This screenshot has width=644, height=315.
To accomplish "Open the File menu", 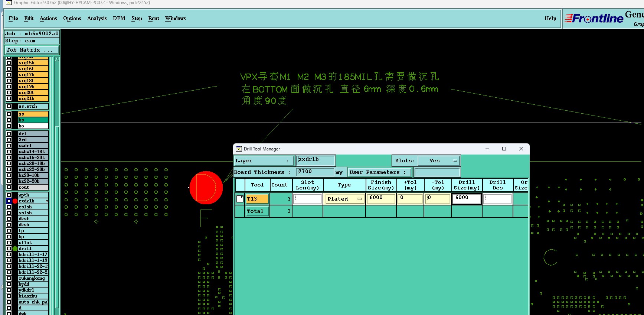I will click(x=13, y=18).
